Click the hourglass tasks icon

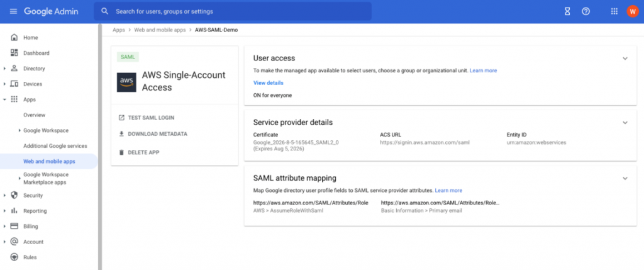pyautogui.click(x=566, y=11)
